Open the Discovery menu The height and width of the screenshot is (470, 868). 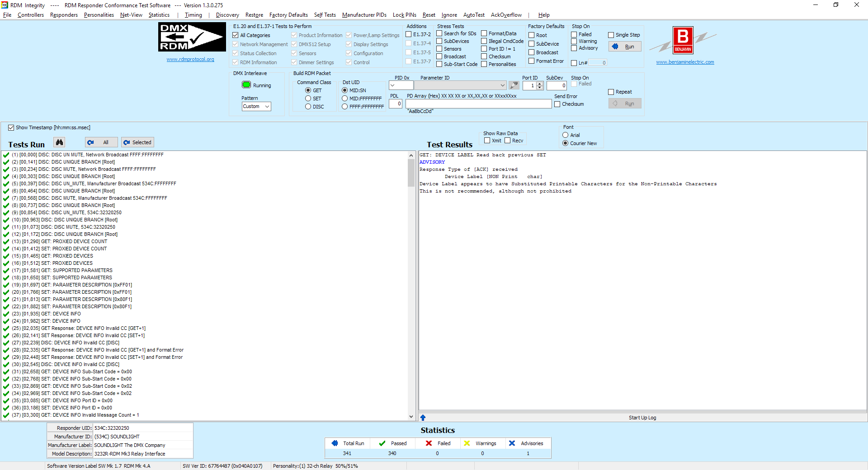[x=227, y=15]
